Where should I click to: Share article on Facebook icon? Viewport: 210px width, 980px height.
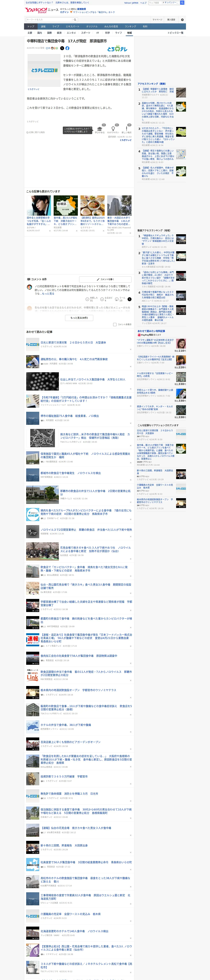click(x=67, y=48)
